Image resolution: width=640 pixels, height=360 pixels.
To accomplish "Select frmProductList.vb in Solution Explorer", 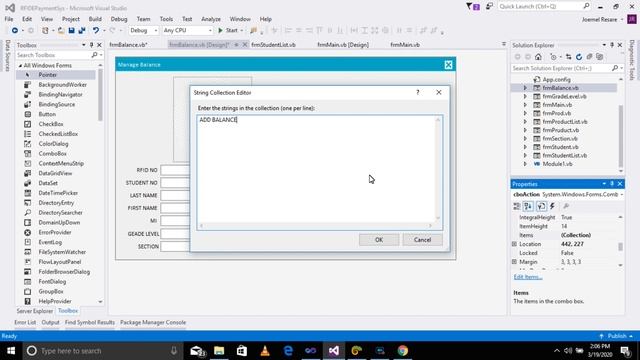I will point(565,122).
